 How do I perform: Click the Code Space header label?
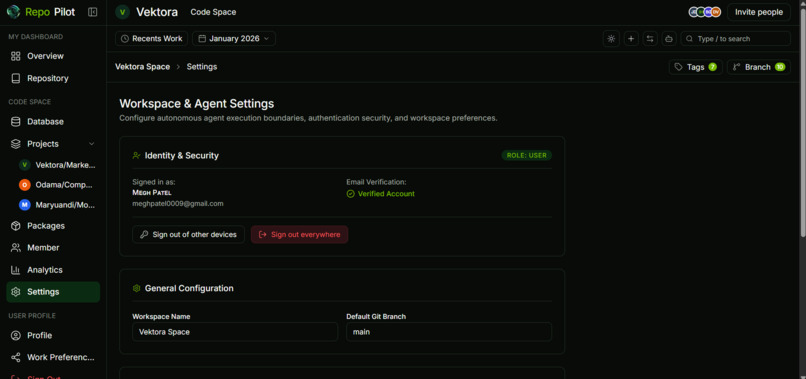coord(213,12)
